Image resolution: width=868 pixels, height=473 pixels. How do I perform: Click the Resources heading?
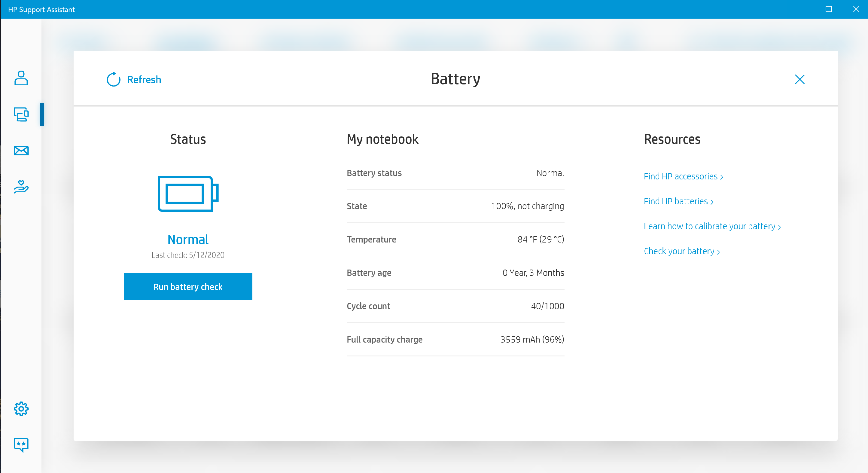pyautogui.click(x=672, y=139)
